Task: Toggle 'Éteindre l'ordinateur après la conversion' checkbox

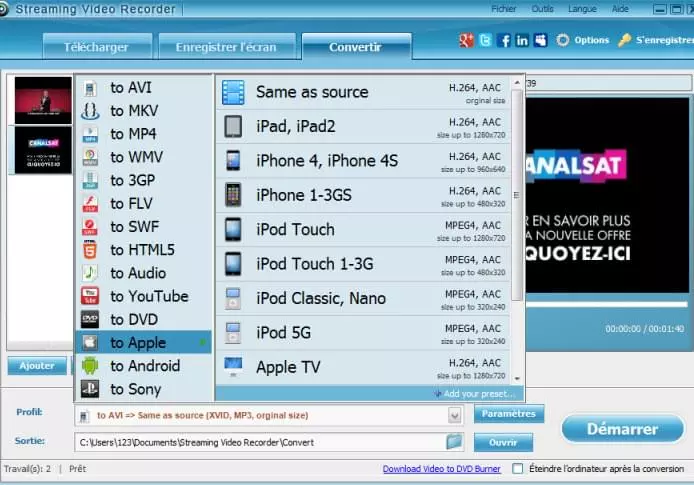Action: 517,469
